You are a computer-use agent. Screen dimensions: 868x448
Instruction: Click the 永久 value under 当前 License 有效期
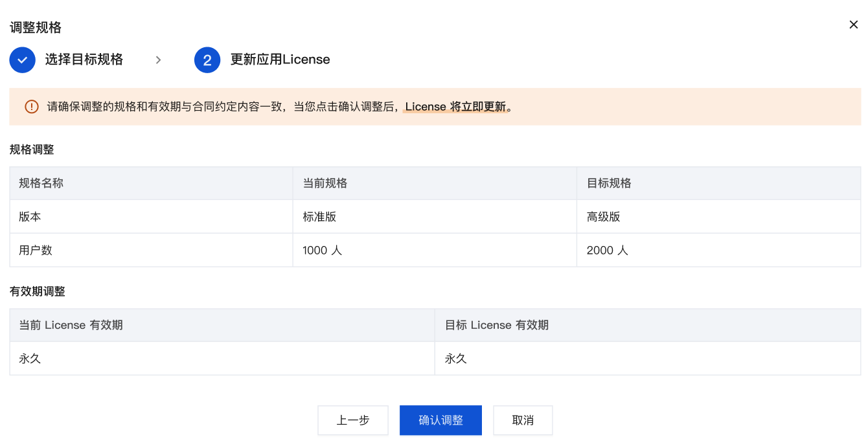30,359
